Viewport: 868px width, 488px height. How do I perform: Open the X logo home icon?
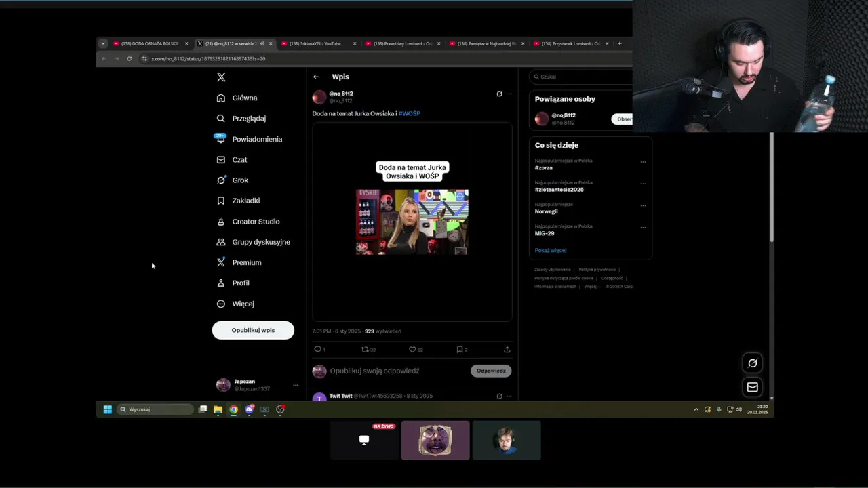click(x=221, y=77)
